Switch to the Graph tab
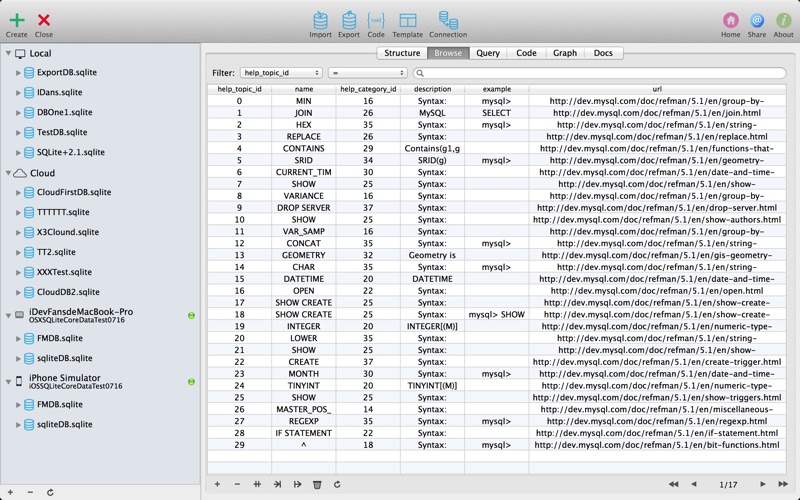This screenshot has height=500, width=800. tap(565, 53)
